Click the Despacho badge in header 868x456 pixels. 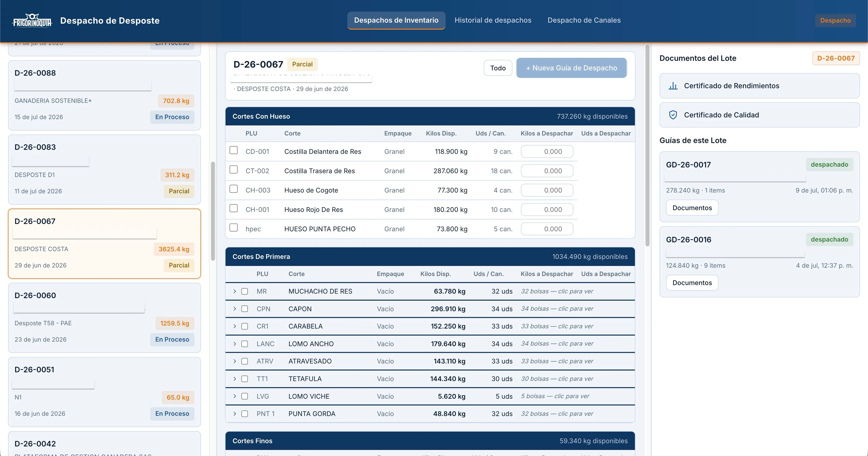click(x=835, y=21)
